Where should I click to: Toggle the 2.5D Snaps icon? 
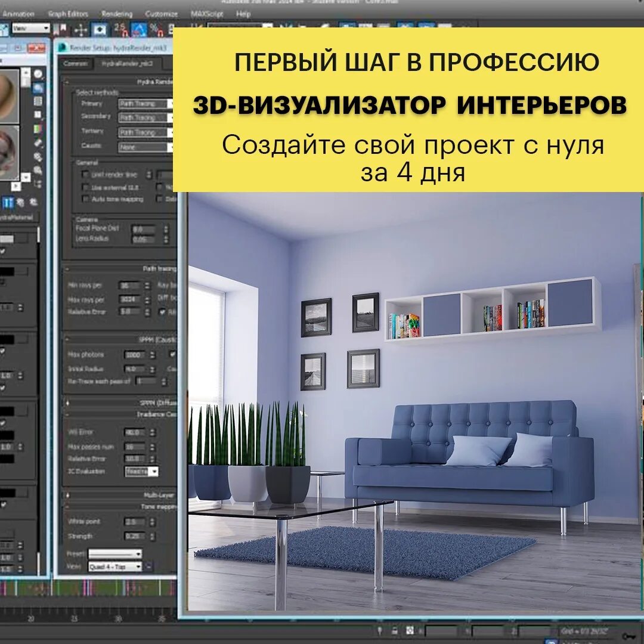(121, 29)
